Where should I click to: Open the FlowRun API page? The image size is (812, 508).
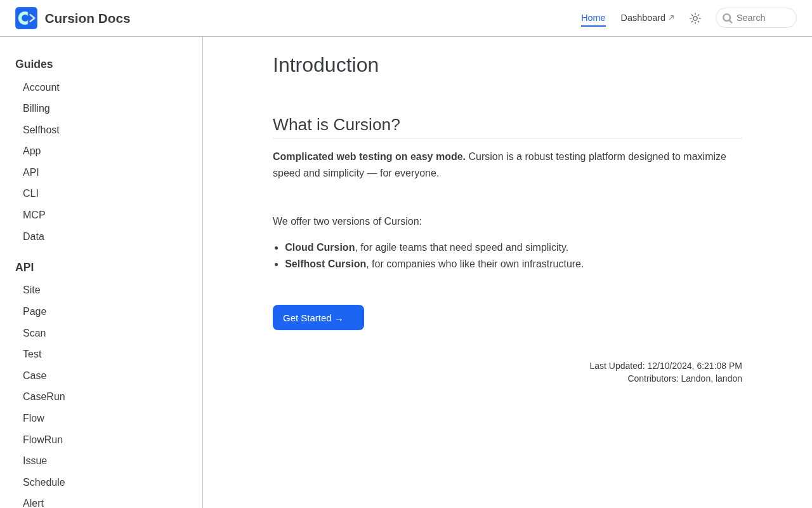pos(43,440)
